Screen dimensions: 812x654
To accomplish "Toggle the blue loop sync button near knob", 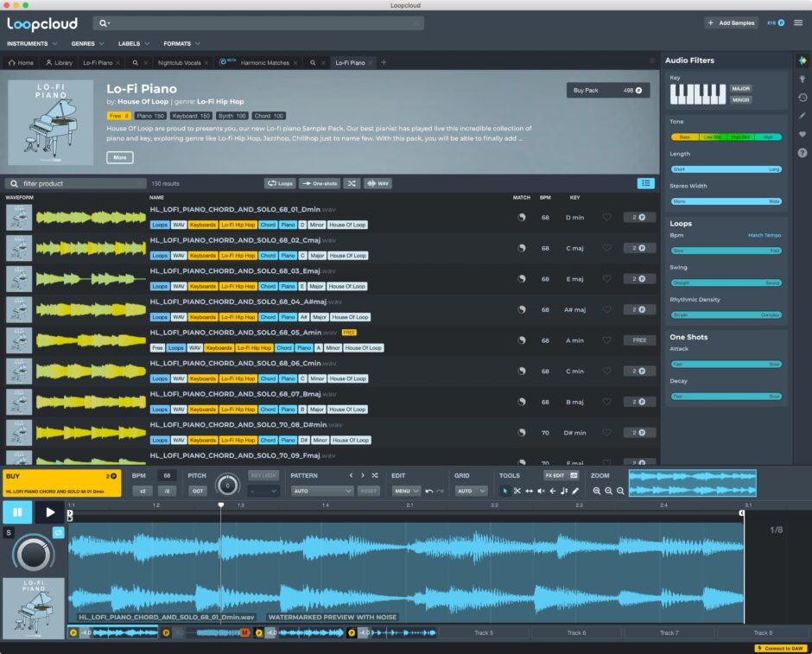I will pyautogui.click(x=59, y=533).
